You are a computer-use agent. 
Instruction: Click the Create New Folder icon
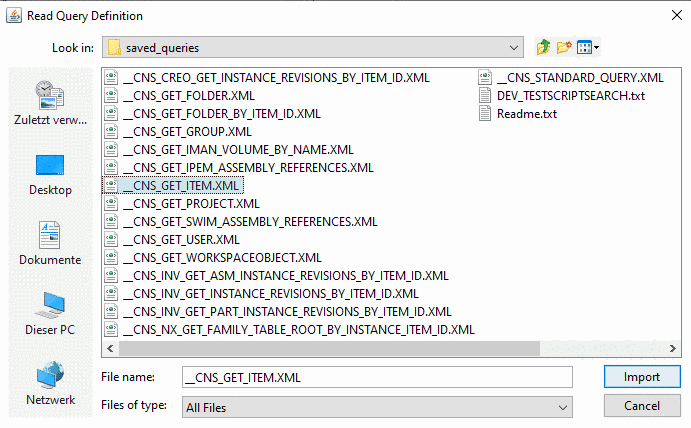(x=564, y=47)
